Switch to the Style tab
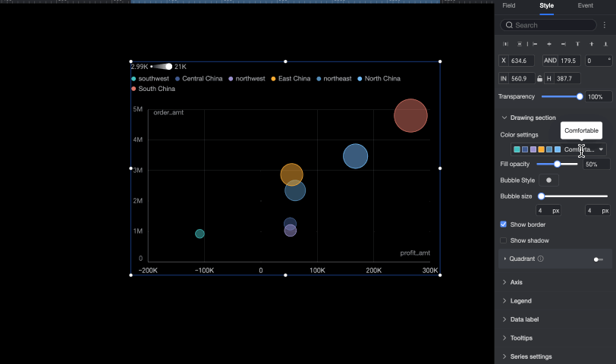This screenshot has height=364, width=616. coord(546,5)
